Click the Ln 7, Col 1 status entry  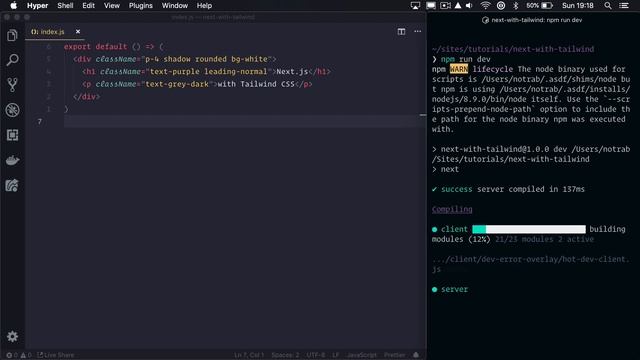[x=249, y=355]
